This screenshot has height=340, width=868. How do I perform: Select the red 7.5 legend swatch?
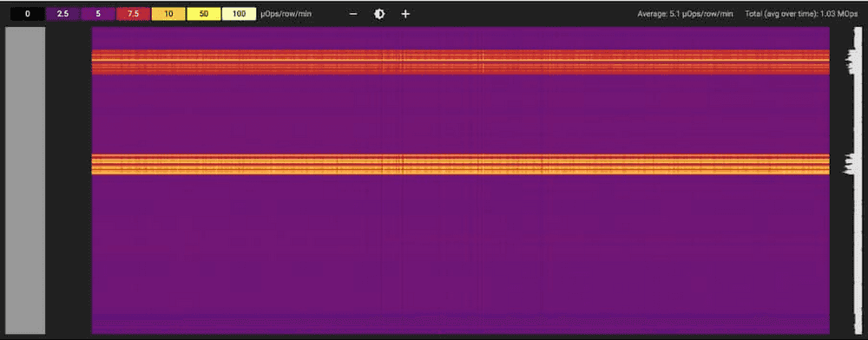pyautogui.click(x=134, y=14)
